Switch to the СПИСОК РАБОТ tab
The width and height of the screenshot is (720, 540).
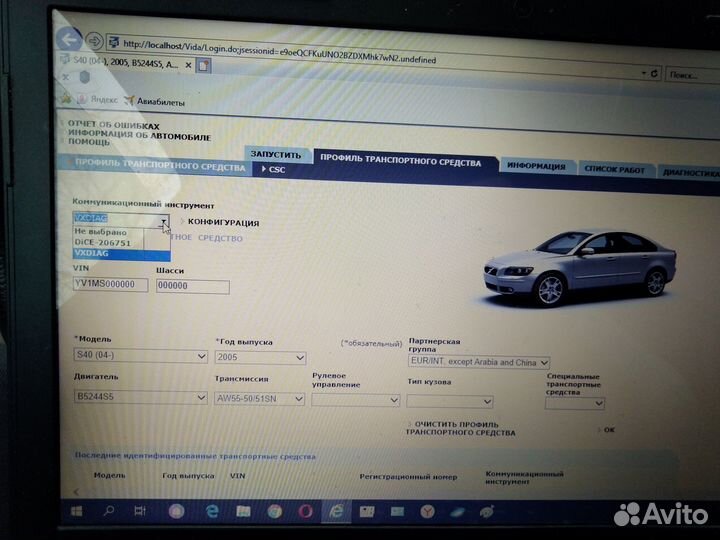point(614,169)
